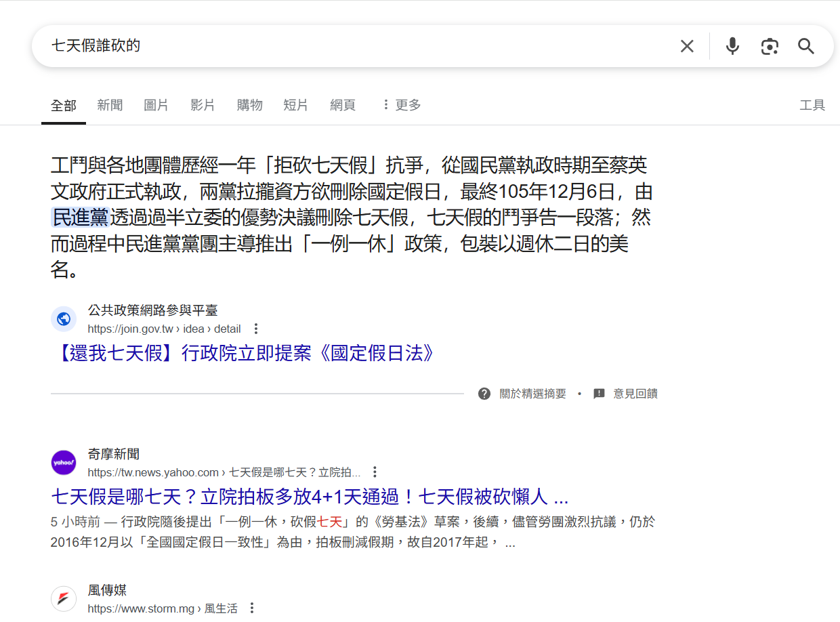Send feedback via 意見回饋 link
The image size is (840, 622).
[x=635, y=394]
